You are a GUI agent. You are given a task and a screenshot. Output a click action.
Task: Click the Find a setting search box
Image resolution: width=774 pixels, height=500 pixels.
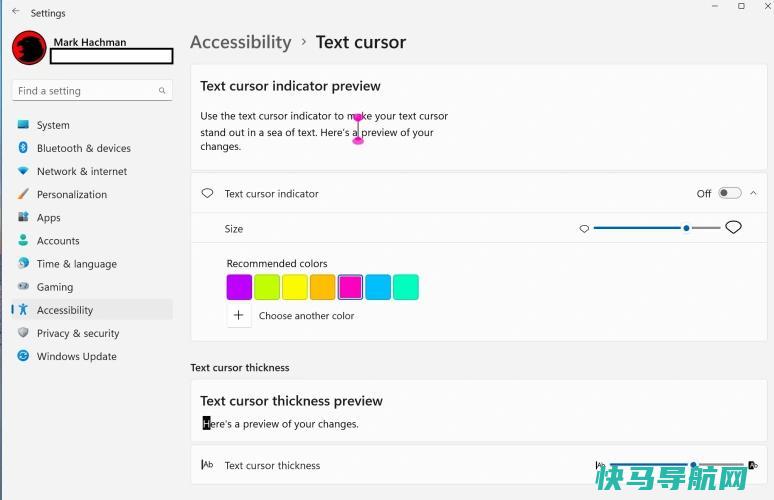click(92, 91)
